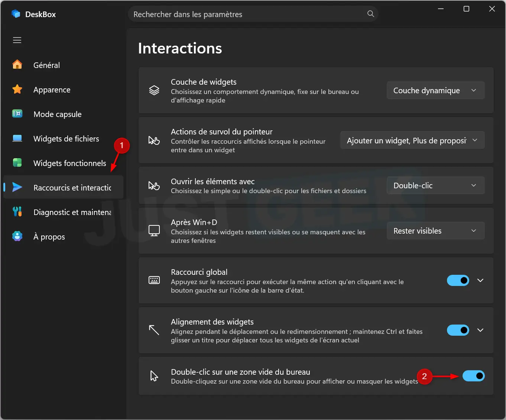Click the Interactions page heading
Image resolution: width=506 pixels, height=420 pixels.
tap(180, 48)
